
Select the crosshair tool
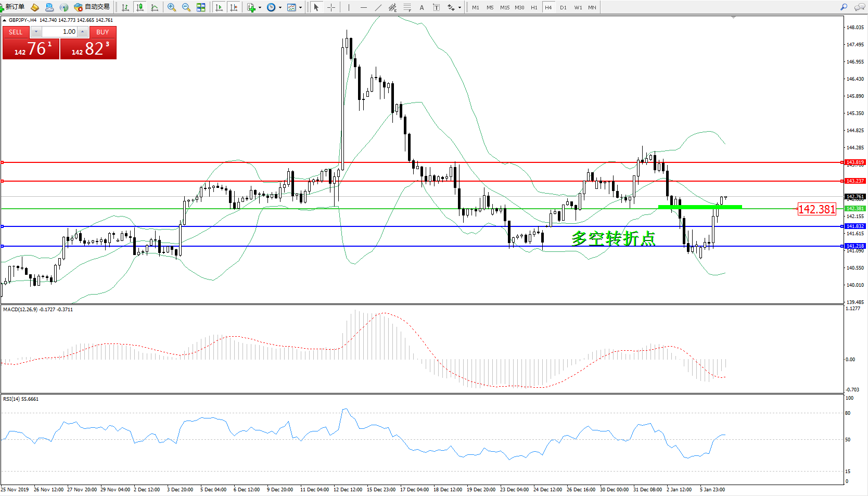pyautogui.click(x=331, y=7)
